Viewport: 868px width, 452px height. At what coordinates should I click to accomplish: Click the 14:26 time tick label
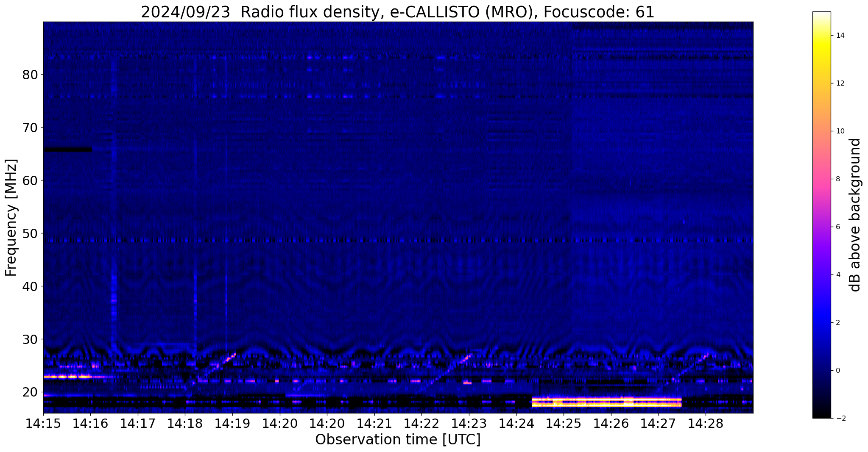click(611, 424)
